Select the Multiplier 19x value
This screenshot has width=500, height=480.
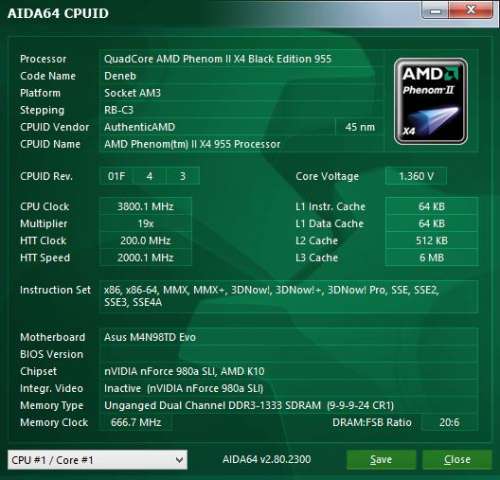point(145,223)
